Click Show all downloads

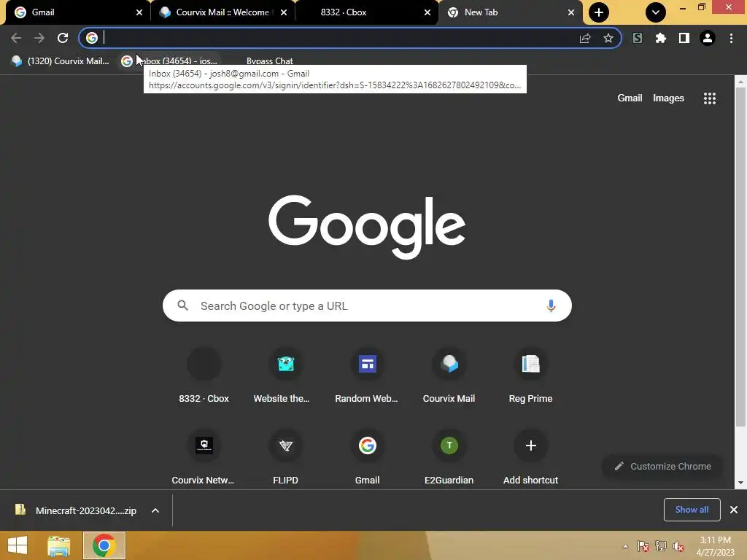click(x=692, y=510)
